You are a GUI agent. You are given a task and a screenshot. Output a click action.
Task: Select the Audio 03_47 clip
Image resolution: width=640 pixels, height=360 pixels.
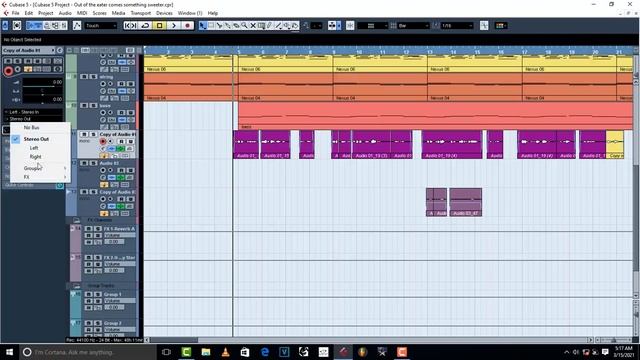point(466,202)
